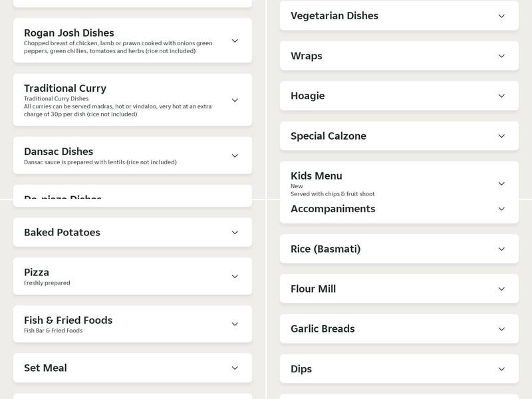Screen dimensions: 532x399
Task: Expand the Rogan Josh Dishes section
Action: pyautogui.click(x=133, y=40)
